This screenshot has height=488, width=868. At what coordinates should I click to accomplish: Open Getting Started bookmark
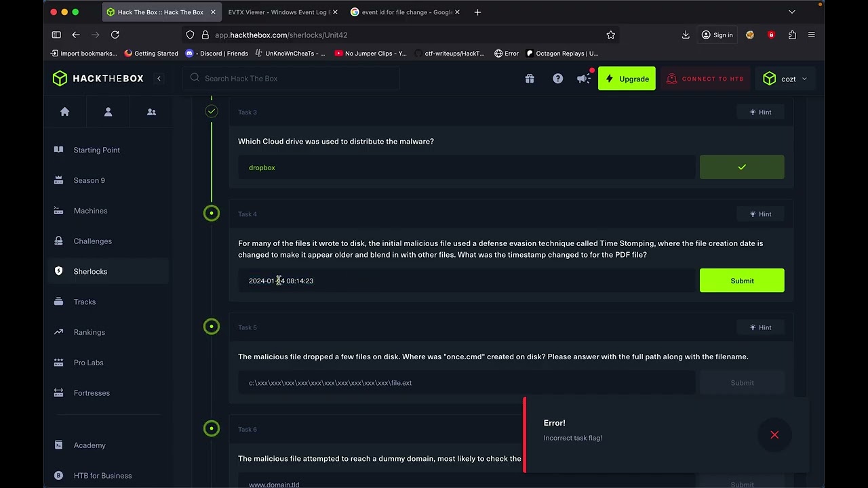click(x=151, y=54)
